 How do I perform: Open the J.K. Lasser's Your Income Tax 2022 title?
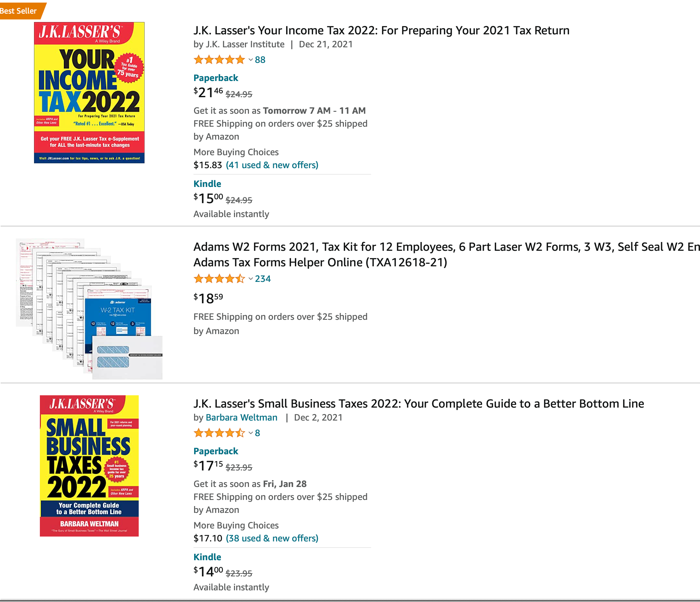click(x=381, y=30)
